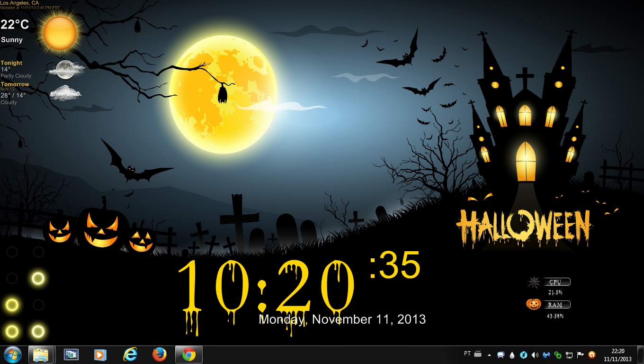The height and width of the screenshot is (364, 644).
Task: Open the orange avast tray icon
Action: pos(592,355)
